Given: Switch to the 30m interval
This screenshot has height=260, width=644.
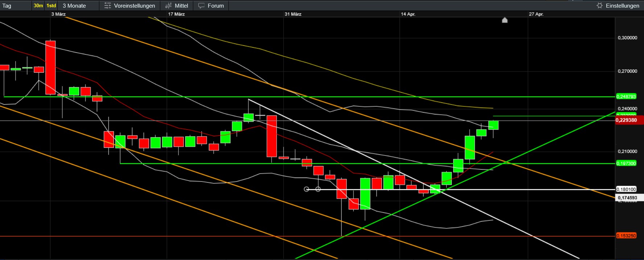Looking at the screenshot, I should point(38,5).
